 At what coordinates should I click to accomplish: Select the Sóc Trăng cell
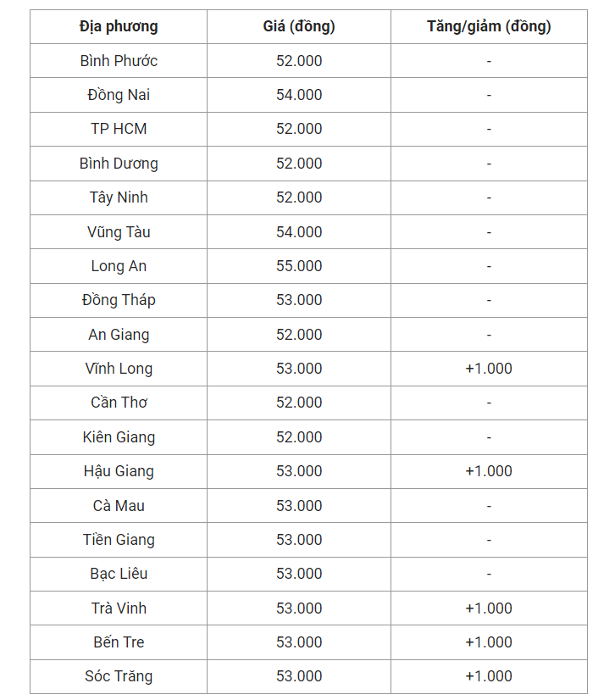coord(119,676)
